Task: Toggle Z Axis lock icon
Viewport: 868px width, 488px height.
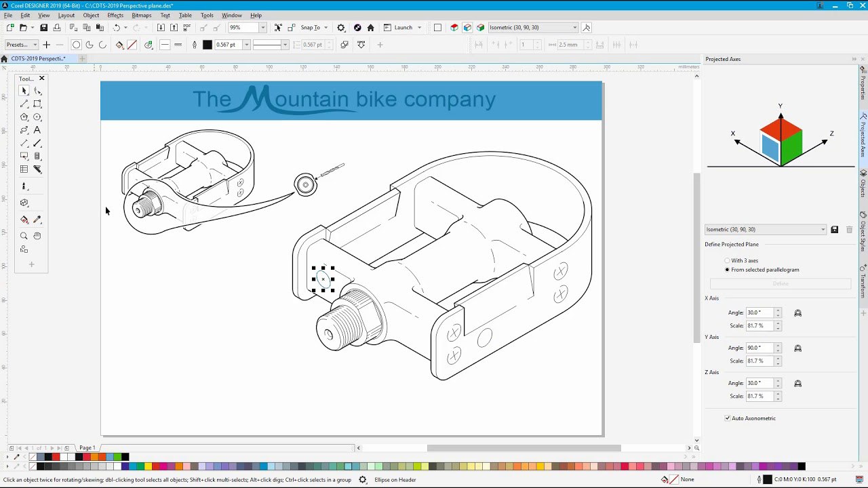Action: click(797, 383)
